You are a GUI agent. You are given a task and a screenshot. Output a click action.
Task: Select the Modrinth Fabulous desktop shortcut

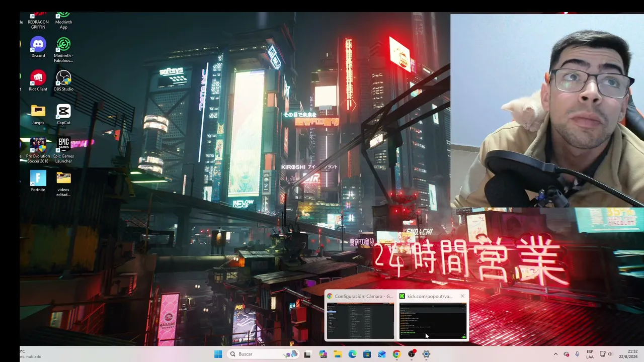pyautogui.click(x=63, y=49)
